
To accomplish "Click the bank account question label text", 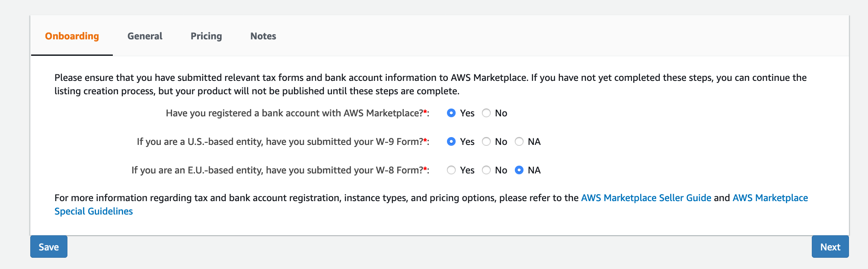I will [294, 113].
